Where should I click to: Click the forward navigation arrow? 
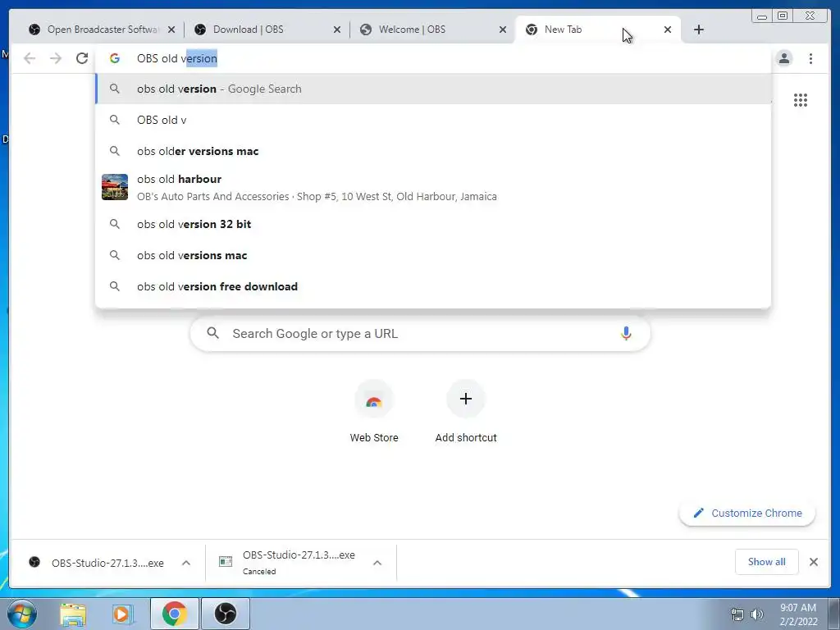[x=56, y=58]
